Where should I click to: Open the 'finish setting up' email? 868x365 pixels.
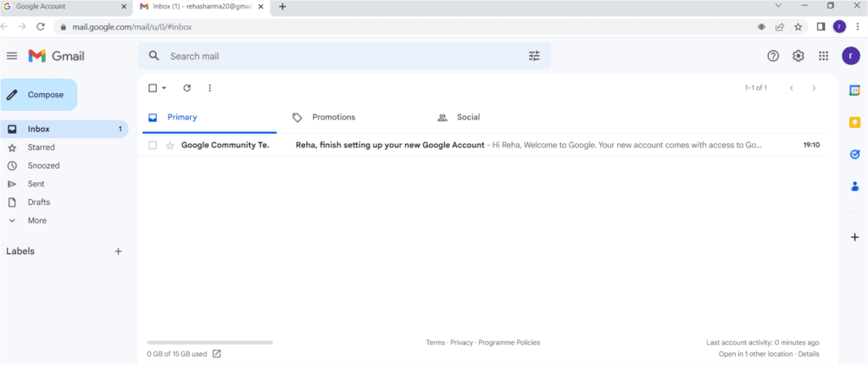pos(483,146)
